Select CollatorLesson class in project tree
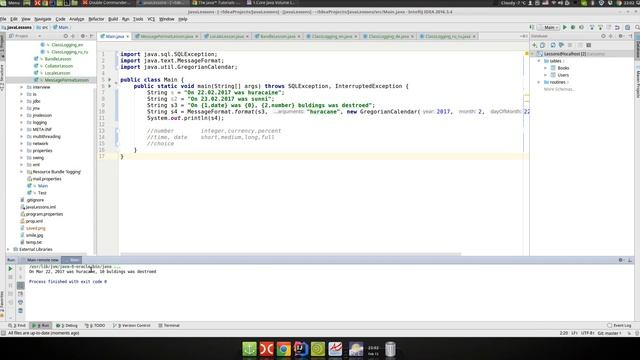Viewport: 640px width, 360px height. click(x=59, y=66)
